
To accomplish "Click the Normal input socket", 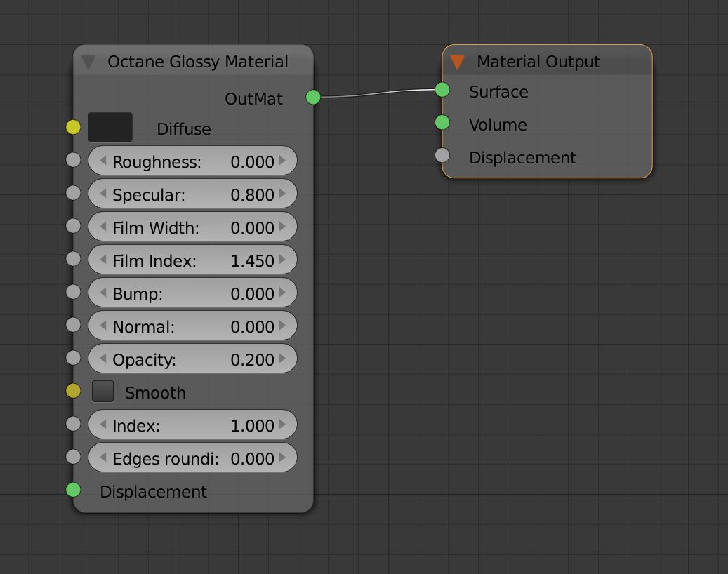I will [73, 325].
